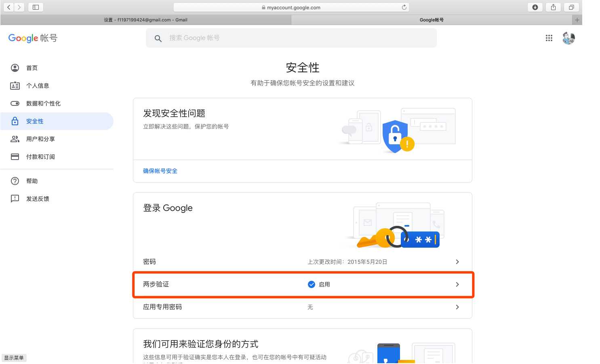Click the 个人信息 ID card icon
The width and height of the screenshot is (600, 364).
point(15,86)
